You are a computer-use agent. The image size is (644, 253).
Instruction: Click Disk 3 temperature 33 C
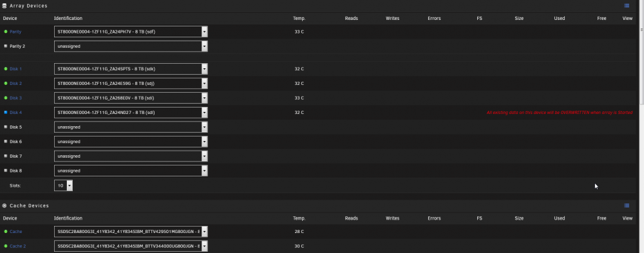(x=299, y=98)
